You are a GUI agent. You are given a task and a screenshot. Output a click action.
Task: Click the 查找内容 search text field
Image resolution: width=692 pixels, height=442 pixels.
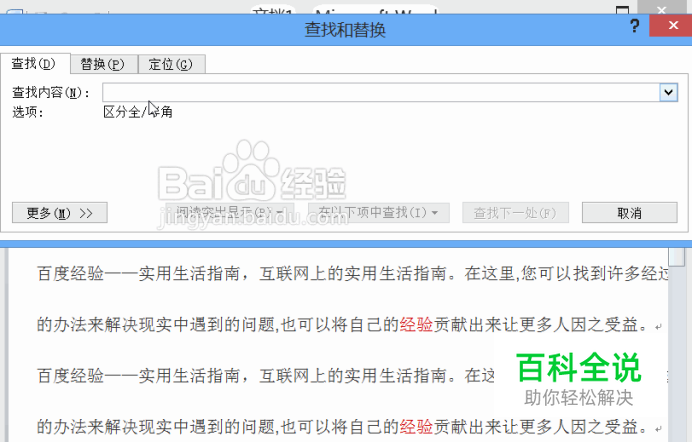(x=381, y=92)
